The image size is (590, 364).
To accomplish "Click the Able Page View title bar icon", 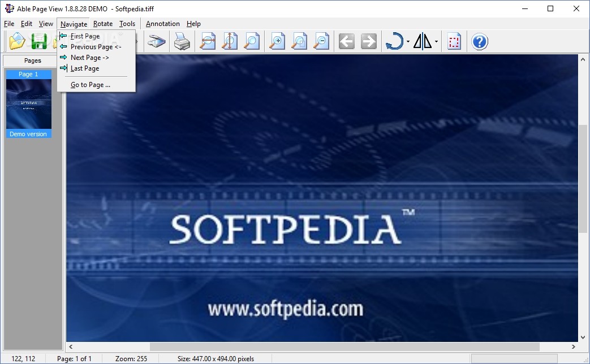I will [10, 8].
